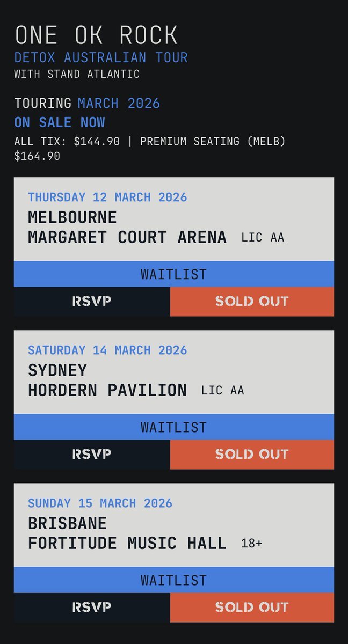348x644 pixels.
Task: Click the Thursday 12 March 2026 date
Action: point(107,197)
